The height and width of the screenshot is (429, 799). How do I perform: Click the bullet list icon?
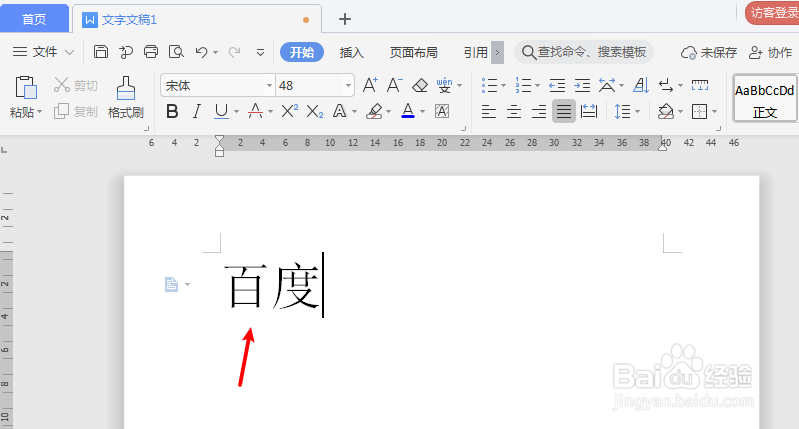489,85
